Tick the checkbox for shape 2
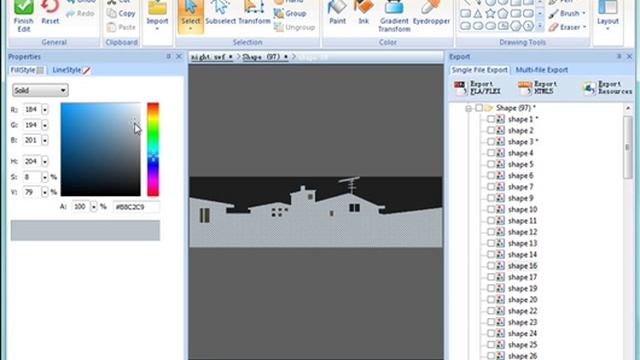The height and width of the screenshot is (360, 640). click(491, 131)
